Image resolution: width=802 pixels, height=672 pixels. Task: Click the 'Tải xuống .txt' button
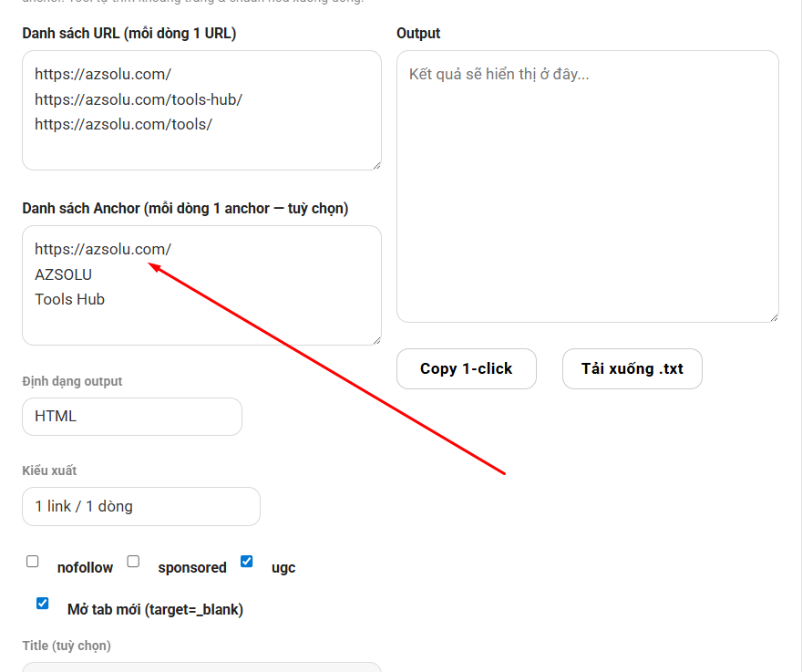(x=632, y=369)
